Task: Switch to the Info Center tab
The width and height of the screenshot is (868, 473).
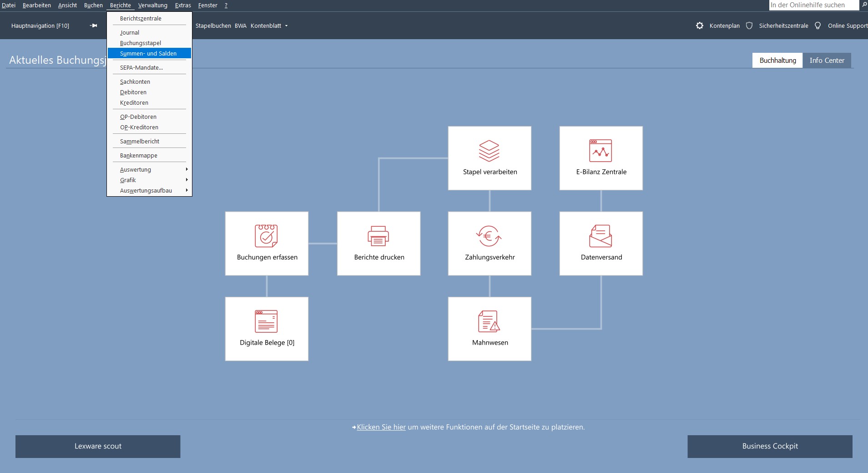Action: (x=827, y=60)
